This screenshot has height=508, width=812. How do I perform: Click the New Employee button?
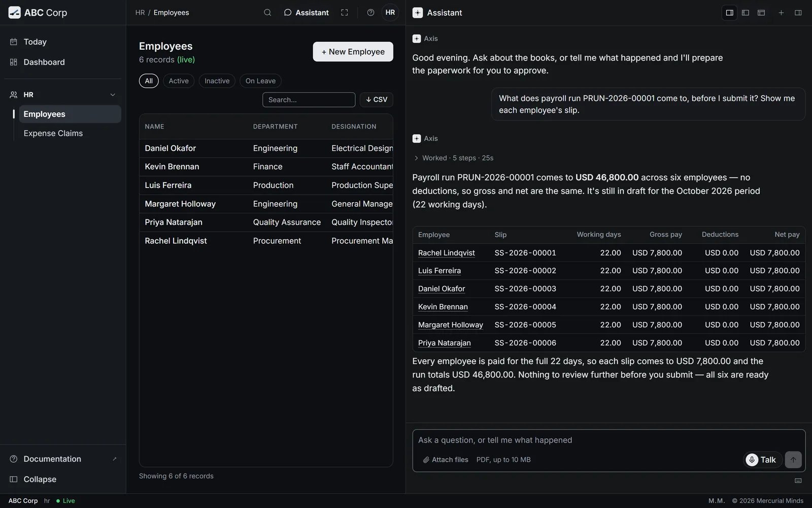[x=353, y=52]
